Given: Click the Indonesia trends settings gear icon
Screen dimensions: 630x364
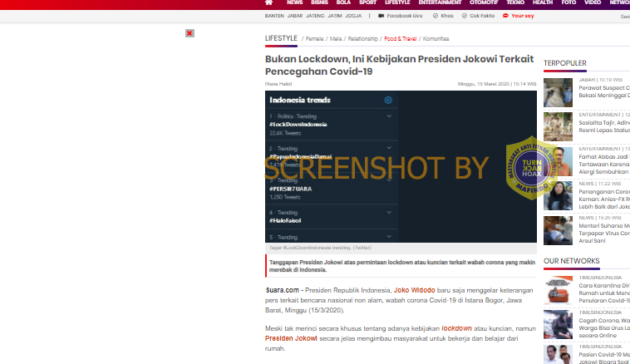Looking at the screenshot, I should click(388, 100).
